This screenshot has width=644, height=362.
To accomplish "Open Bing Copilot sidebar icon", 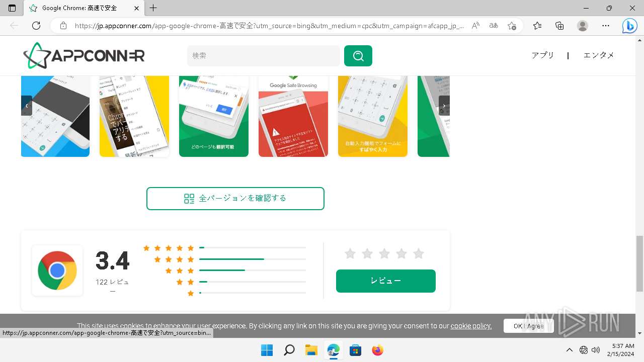I will pyautogui.click(x=629, y=26).
